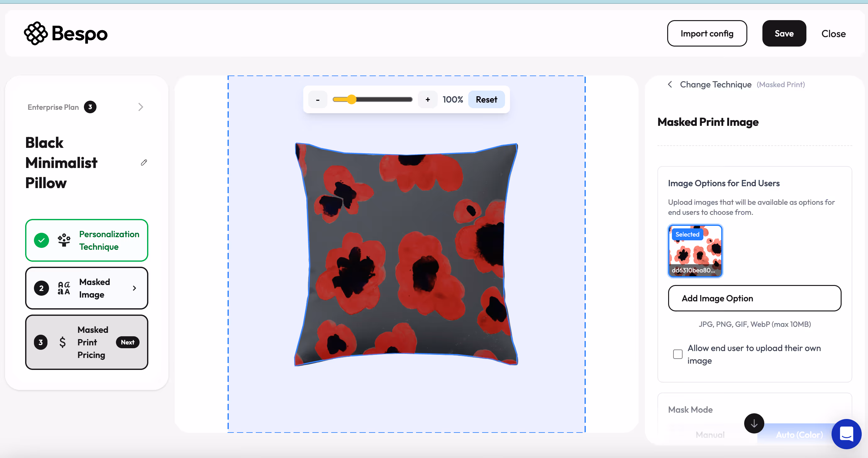Click the green checkmark on Personalization Technique
Screen dimensions: 868x458
[41, 240]
